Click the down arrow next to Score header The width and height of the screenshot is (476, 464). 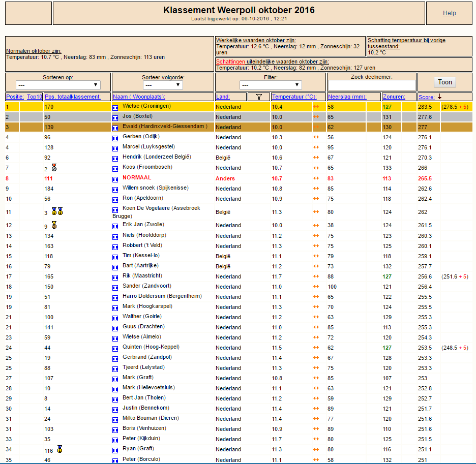tap(439, 97)
